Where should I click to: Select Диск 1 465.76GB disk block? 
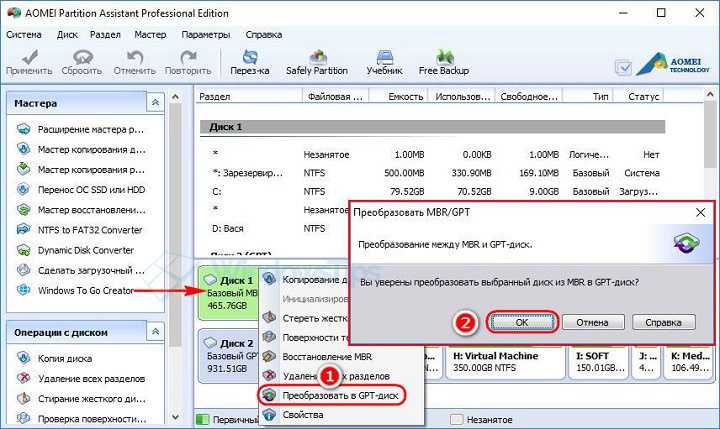coord(228,293)
